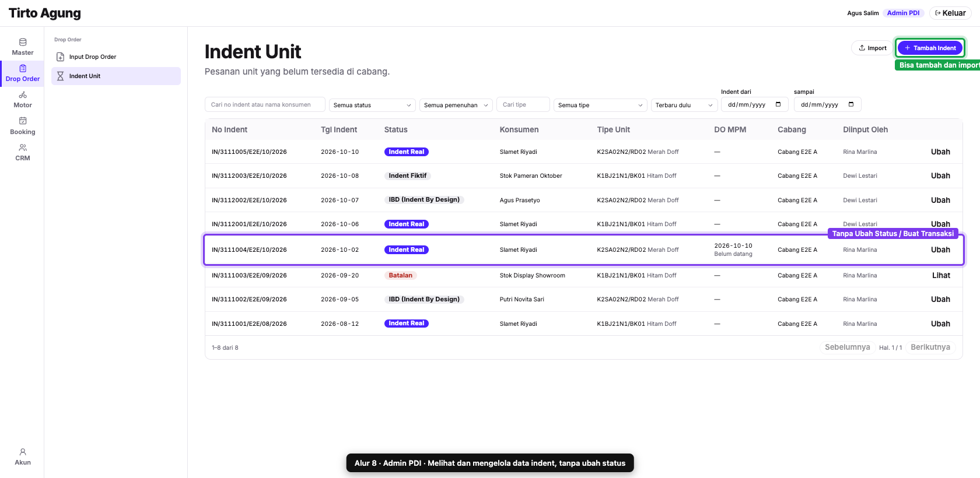980x478 pixels.
Task: Click Ubah for IN/3111004/E2E/10/2026
Action: pyautogui.click(x=940, y=249)
